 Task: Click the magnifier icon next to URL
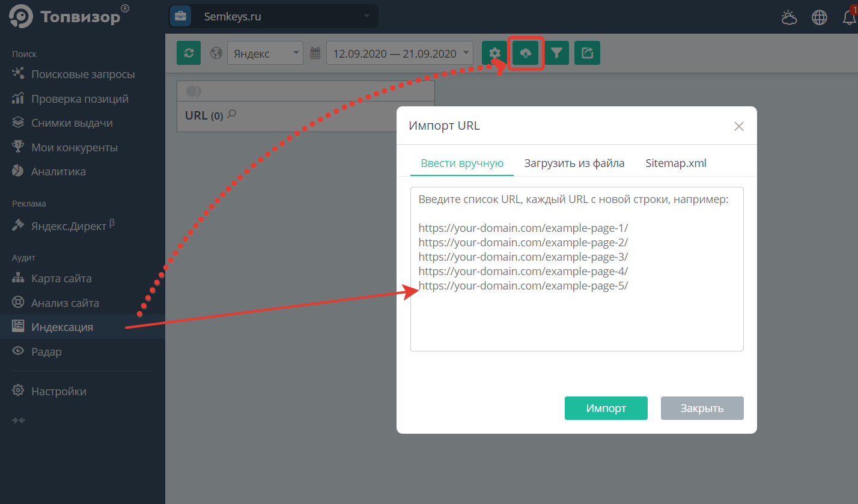coord(232,114)
